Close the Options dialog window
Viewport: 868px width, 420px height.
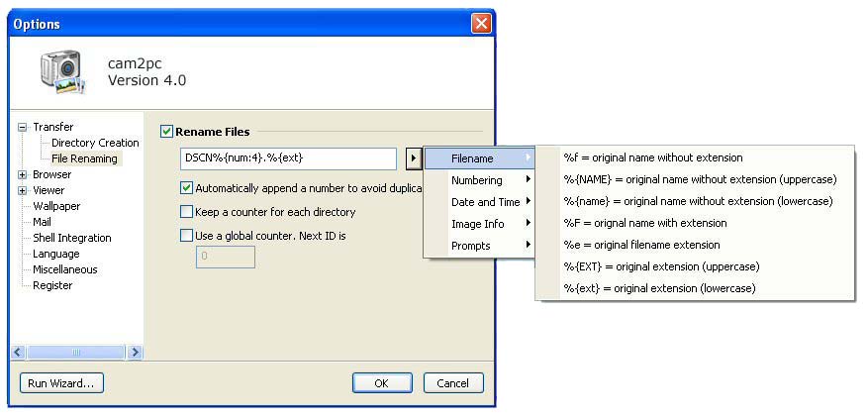coord(481,23)
